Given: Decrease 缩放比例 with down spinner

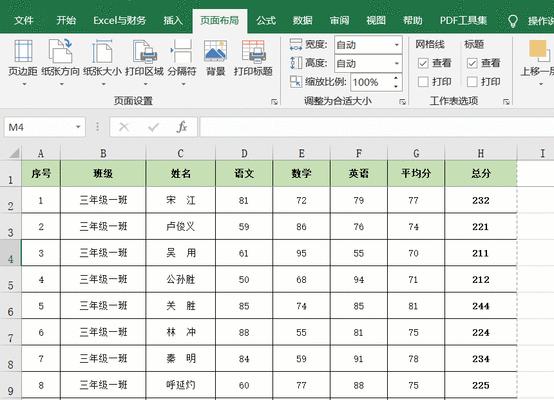Looking at the screenshot, I should point(396,86).
